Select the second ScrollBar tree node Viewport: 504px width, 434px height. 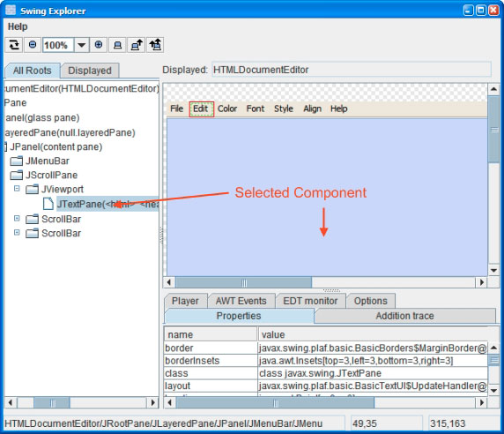point(61,233)
